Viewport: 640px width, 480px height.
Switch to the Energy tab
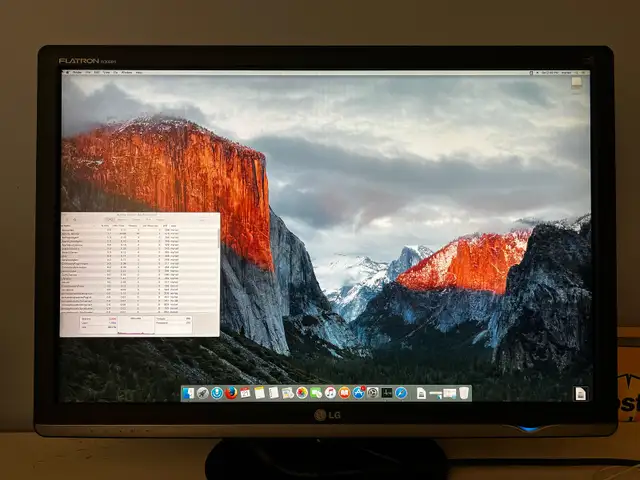(x=136, y=220)
